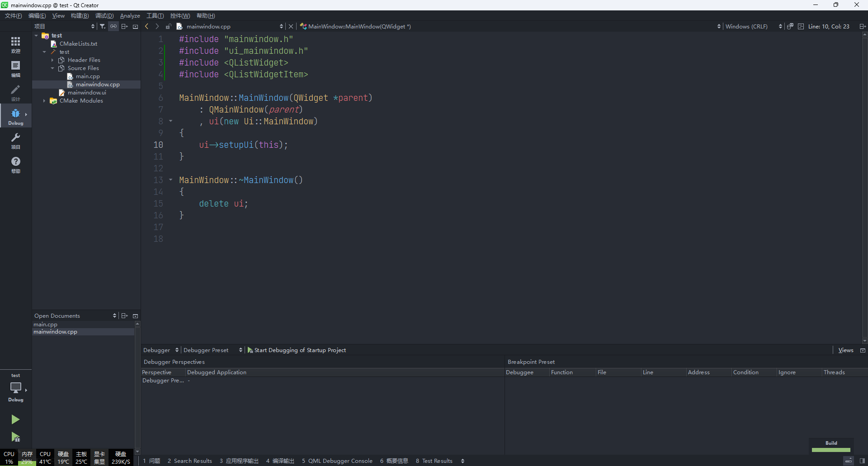Collapse the Source Files folder

(x=52, y=68)
